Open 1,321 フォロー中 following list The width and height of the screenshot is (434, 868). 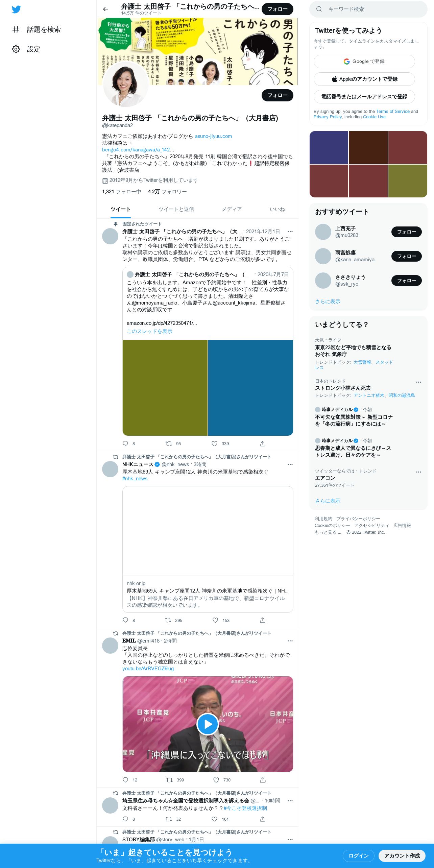[121, 192]
